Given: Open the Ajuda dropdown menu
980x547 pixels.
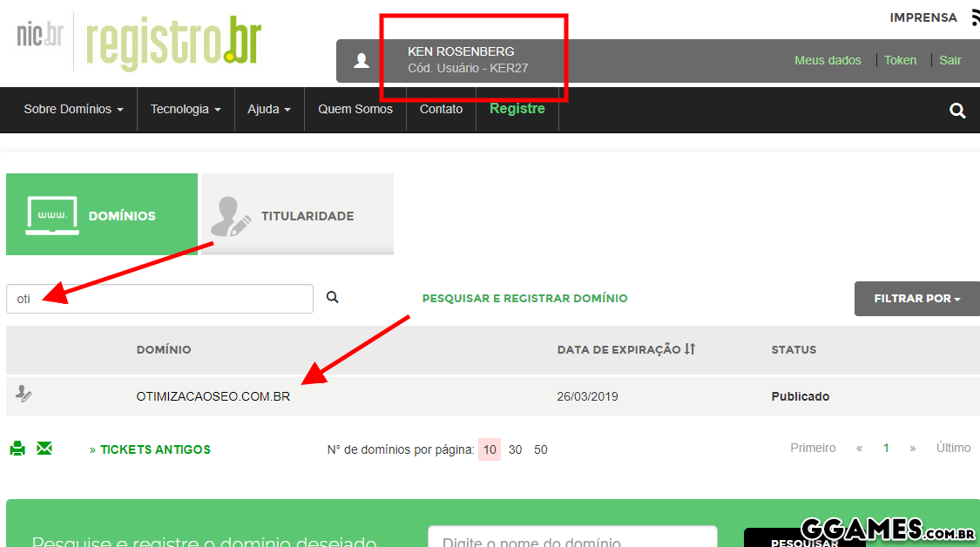Looking at the screenshot, I should point(269,110).
